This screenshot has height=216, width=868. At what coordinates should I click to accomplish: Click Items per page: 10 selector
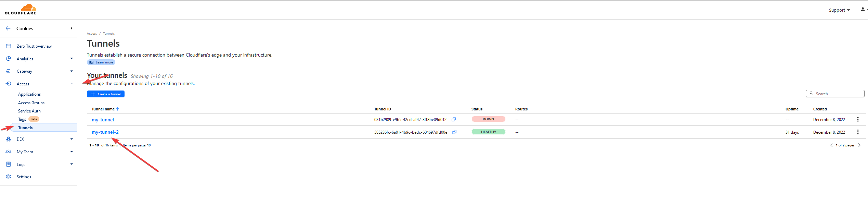(137, 145)
